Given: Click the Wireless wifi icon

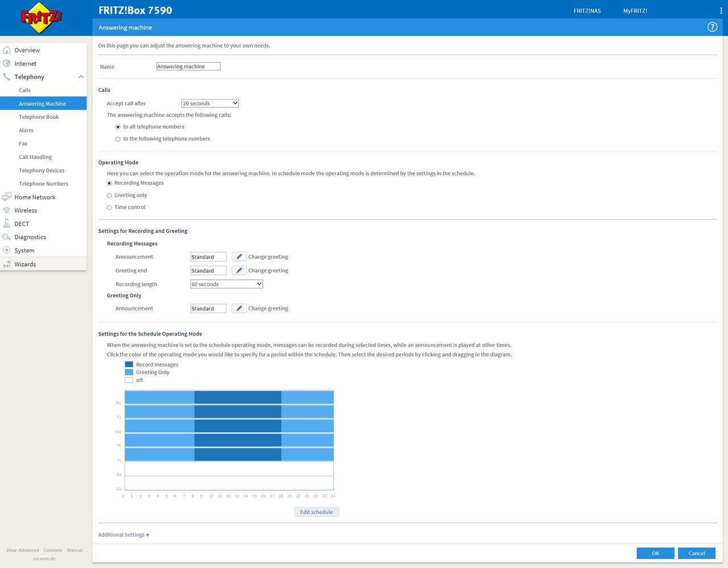Looking at the screenshot, I should pos(7,210).
